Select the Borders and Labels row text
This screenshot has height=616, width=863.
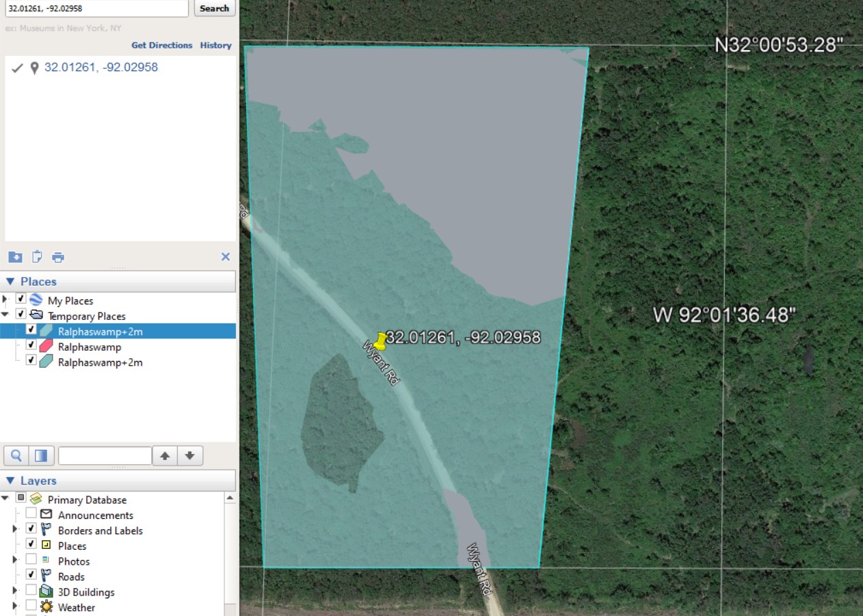[x=101, y=531]
